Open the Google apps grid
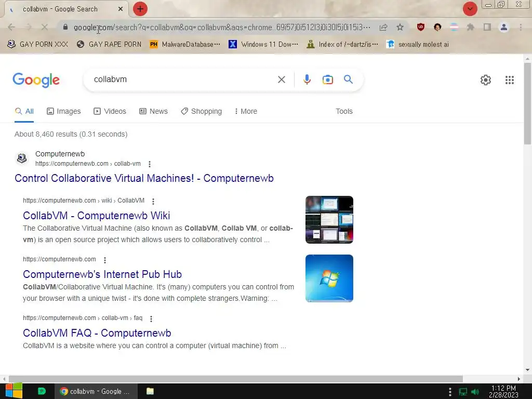 click(509, 80)
